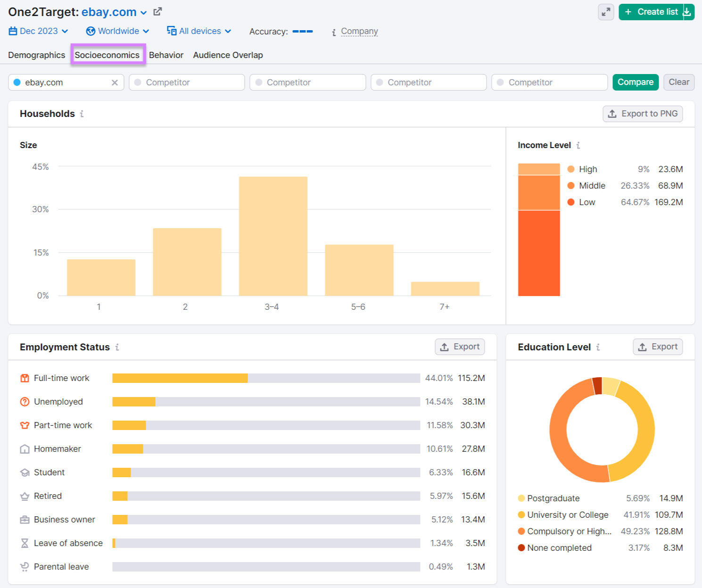Open the All devices dropdown
Image resolution: width=702 pixels, height=588 pixels.
tap(199, 31)
